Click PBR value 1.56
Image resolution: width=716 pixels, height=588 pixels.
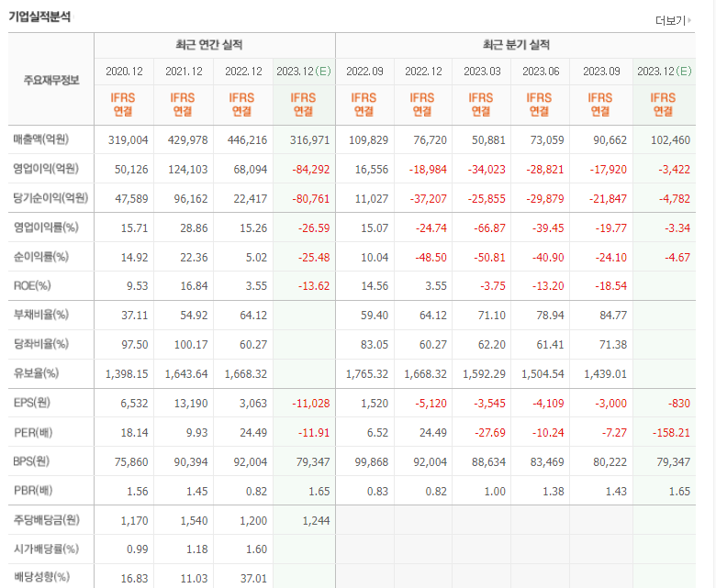tap(138, 492)
